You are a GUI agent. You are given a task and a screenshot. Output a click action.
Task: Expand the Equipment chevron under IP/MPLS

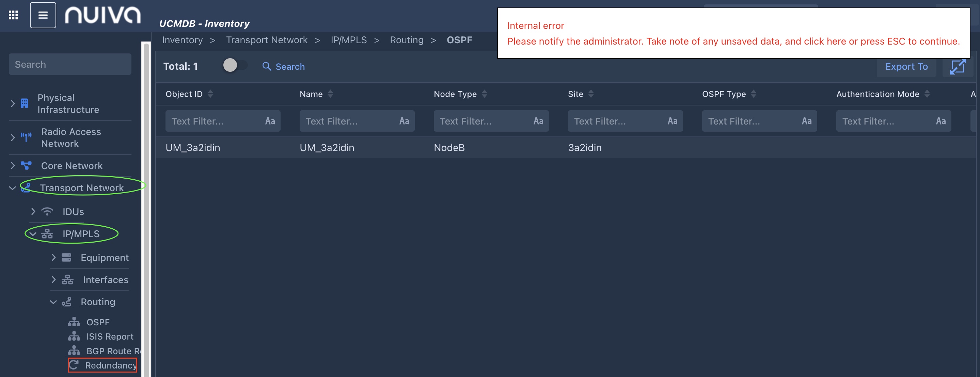click(53, 257)
